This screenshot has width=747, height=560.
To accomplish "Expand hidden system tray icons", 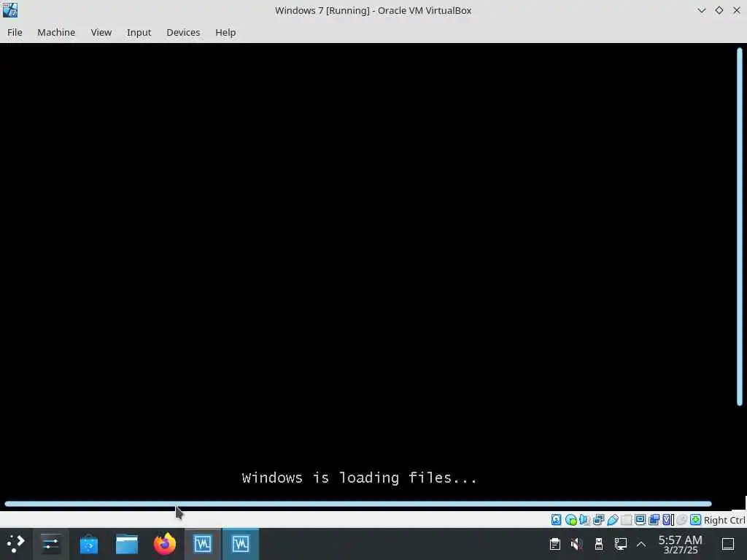I will click(x=641, y=544).
